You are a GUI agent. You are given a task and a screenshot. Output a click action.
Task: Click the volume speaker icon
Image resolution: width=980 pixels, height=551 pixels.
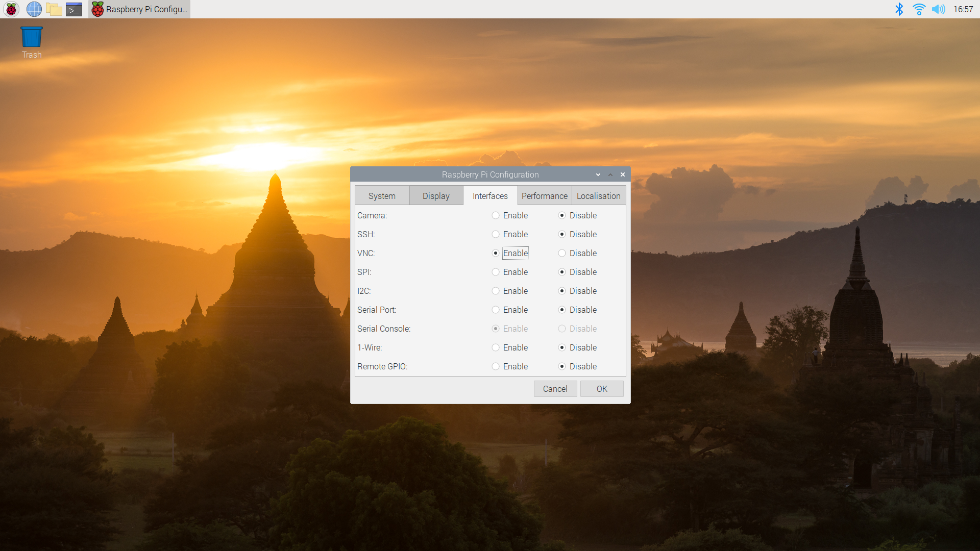tap(938, 9)
